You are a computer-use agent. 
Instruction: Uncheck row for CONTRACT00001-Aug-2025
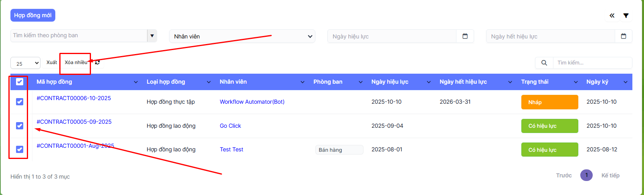tap(20, 149)
